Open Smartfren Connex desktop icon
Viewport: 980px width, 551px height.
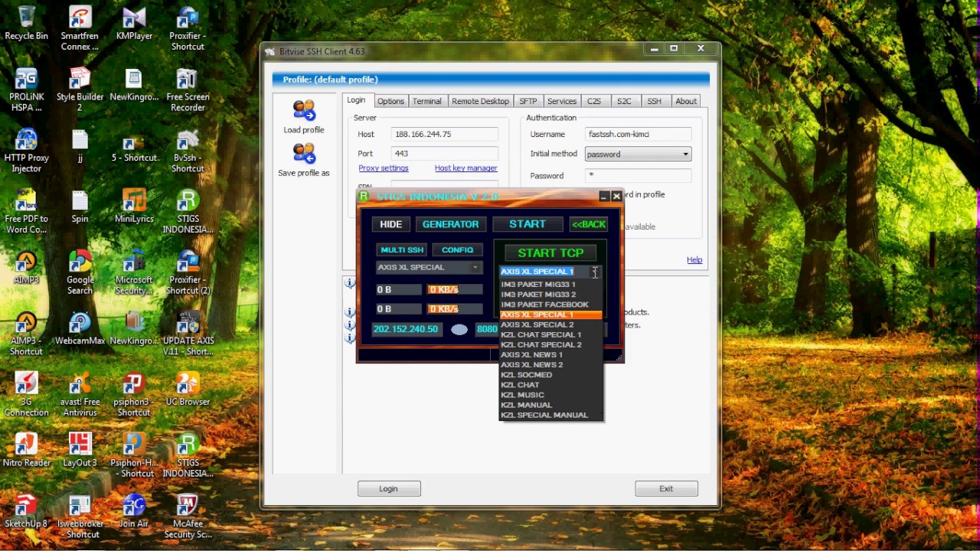point(80,28)
